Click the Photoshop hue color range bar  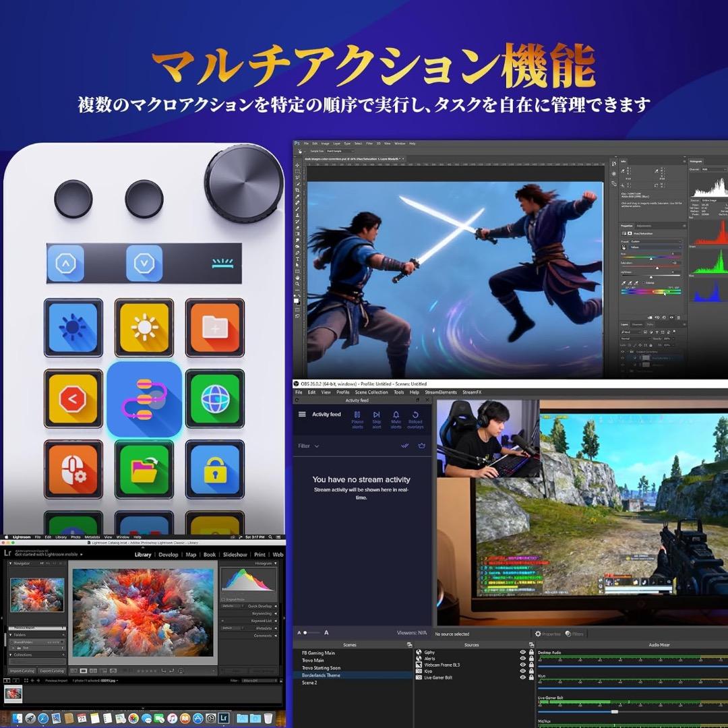(651, 292)
